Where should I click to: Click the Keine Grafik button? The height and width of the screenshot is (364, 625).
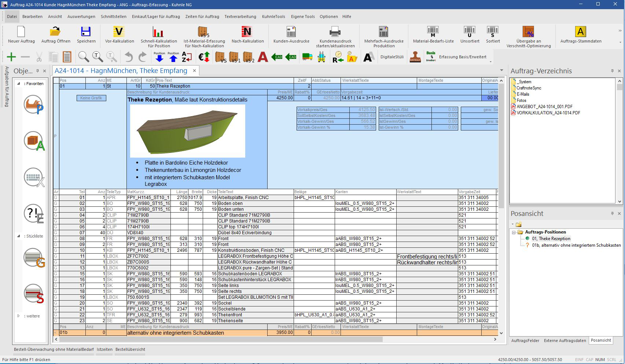(91, 98)
